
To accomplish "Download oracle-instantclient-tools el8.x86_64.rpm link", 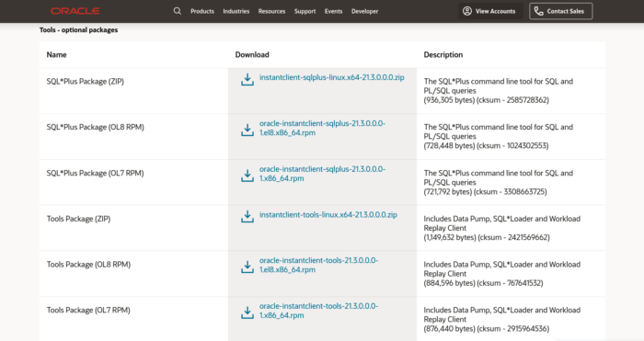I will click(318, 265).
